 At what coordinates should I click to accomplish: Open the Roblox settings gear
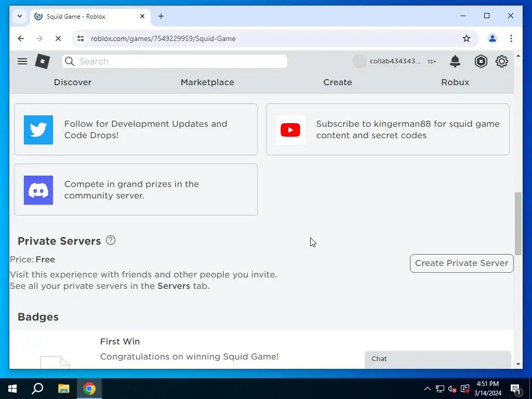[x=502, y=61]
